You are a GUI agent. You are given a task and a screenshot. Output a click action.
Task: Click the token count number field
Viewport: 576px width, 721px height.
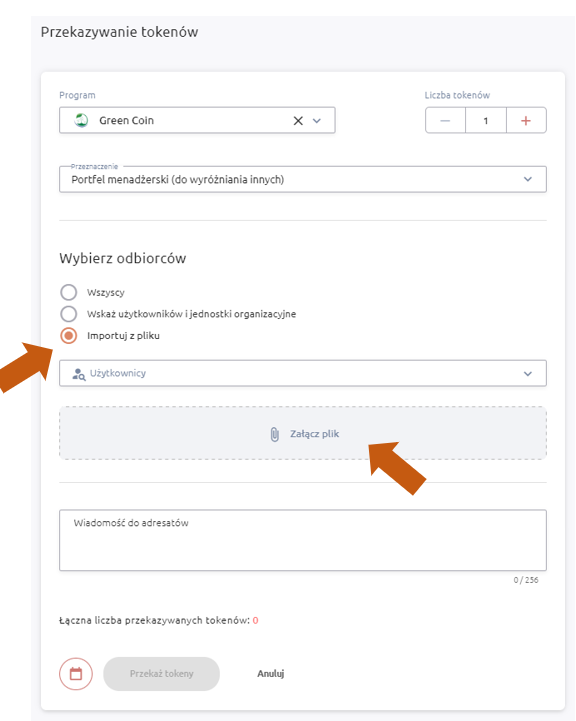(x=485, y=120)
